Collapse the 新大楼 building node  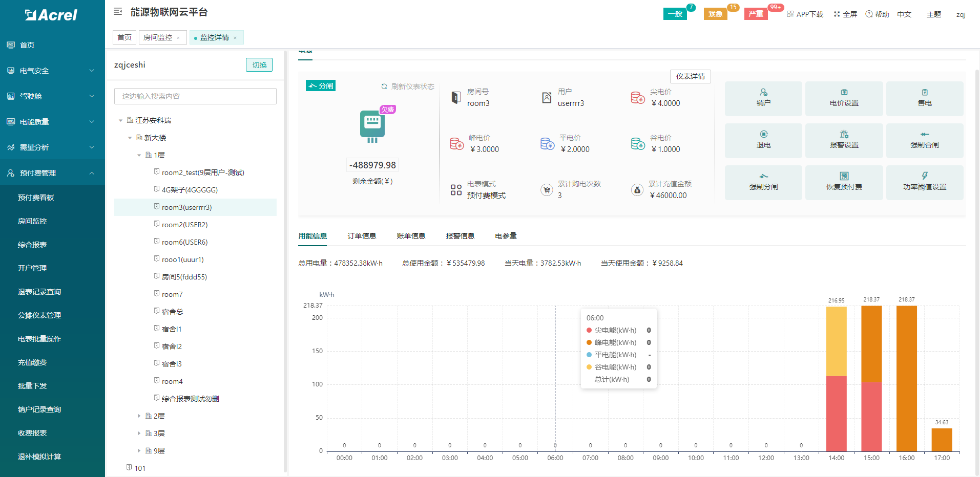coord(130,137)
